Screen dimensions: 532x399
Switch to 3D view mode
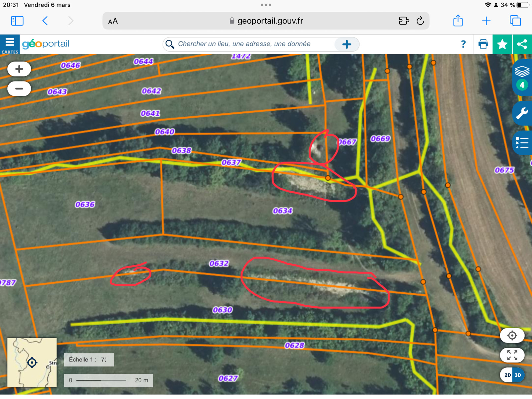coord(518,375)
